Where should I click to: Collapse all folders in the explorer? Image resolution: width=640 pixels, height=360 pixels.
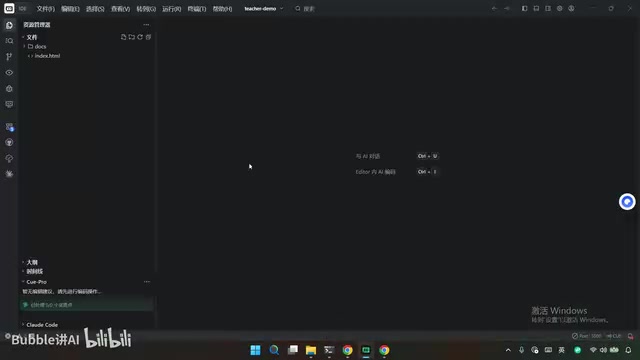point(148,37)
